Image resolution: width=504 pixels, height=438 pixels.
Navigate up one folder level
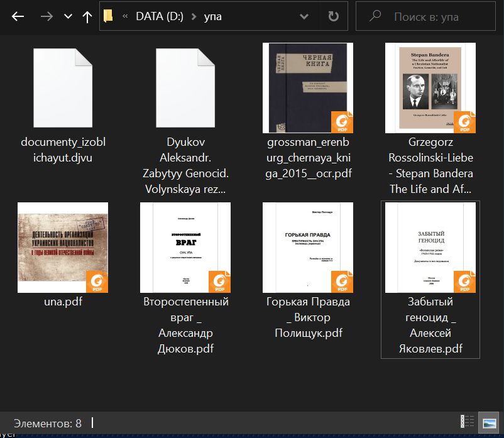pos(87,17)
